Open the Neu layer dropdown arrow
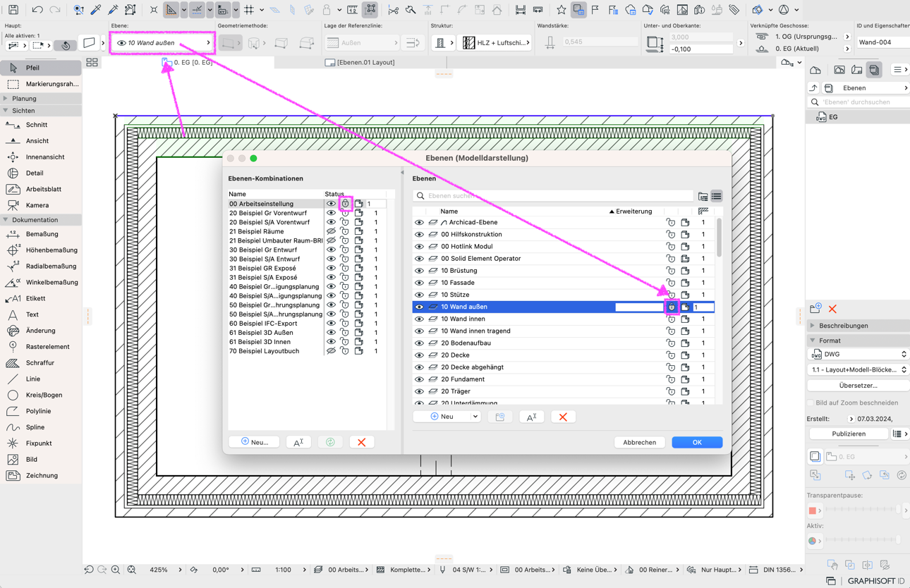 [475, 417]
